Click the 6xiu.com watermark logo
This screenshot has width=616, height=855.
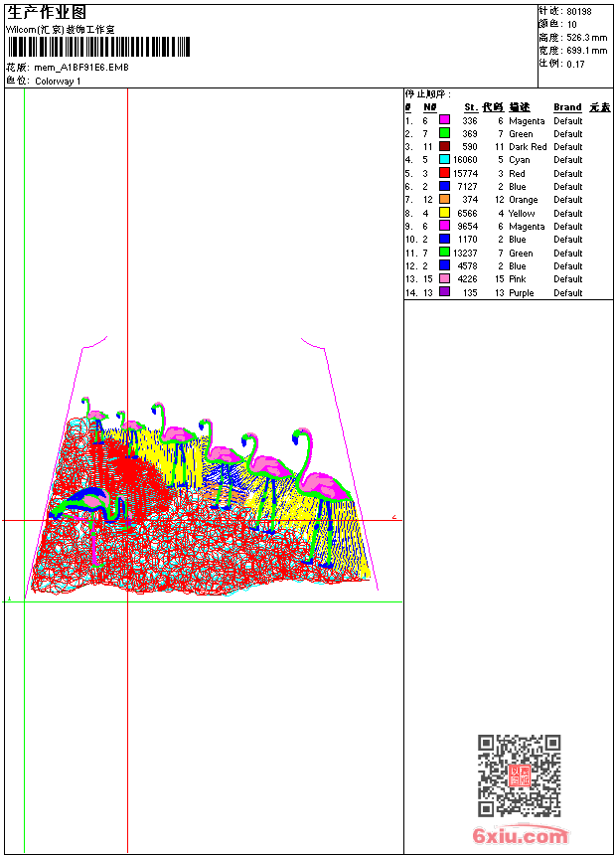[x=520, y=837]
